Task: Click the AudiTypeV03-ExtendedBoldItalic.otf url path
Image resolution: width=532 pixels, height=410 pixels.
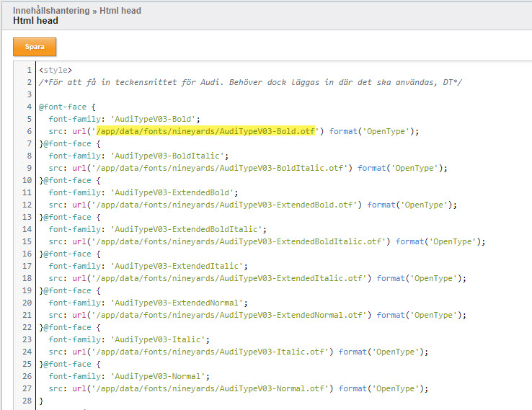Action: click(x=241, y=241)
